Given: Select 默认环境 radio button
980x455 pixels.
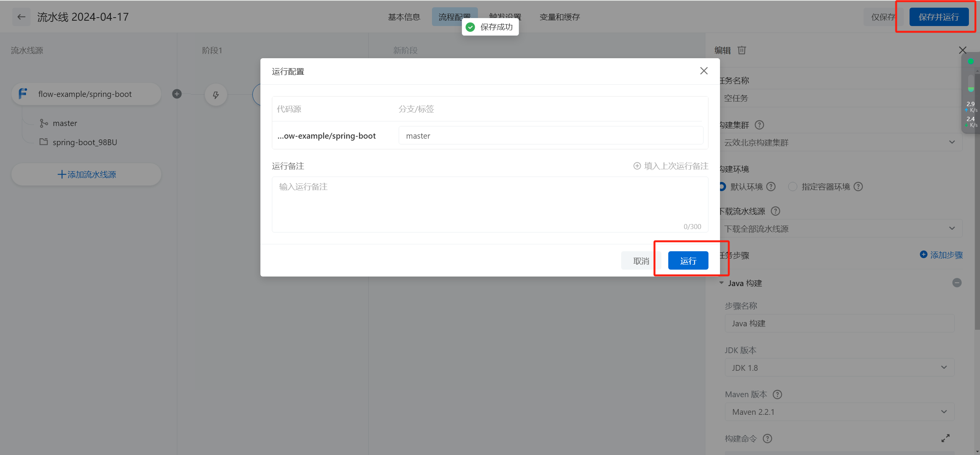Looking at the screenshot, I should [x=722, y=187].
